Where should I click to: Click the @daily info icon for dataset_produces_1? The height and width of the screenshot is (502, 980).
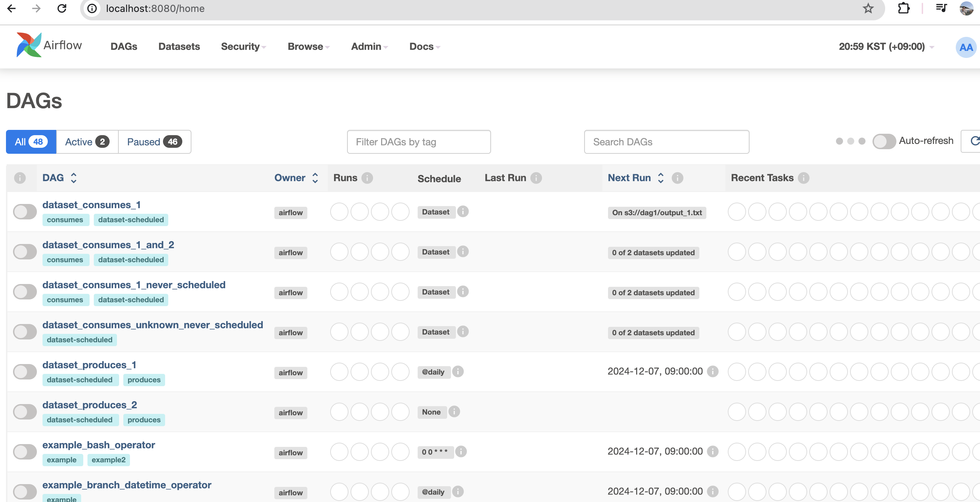tap(458, 371)
